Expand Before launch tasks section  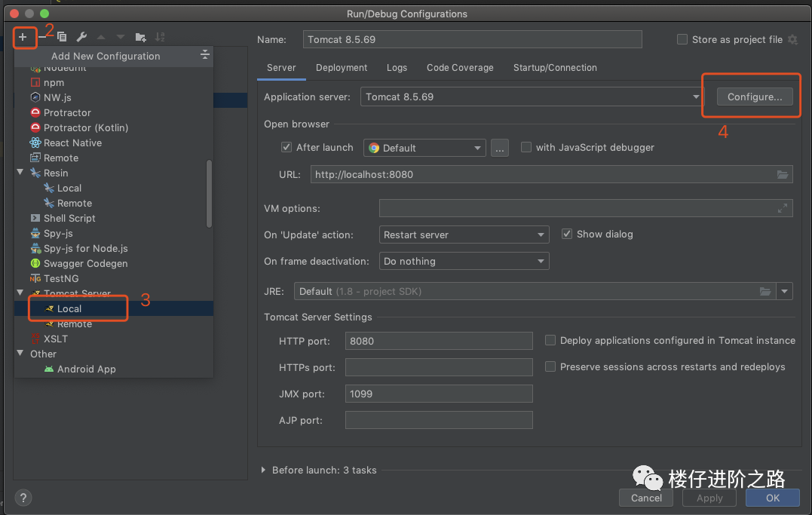click(264, 470)
